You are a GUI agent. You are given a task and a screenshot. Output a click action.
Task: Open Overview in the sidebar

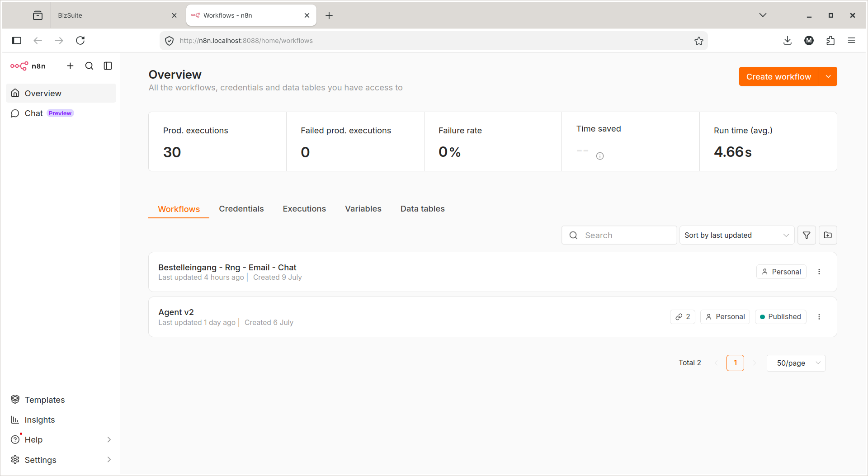[x=61, y=93]
